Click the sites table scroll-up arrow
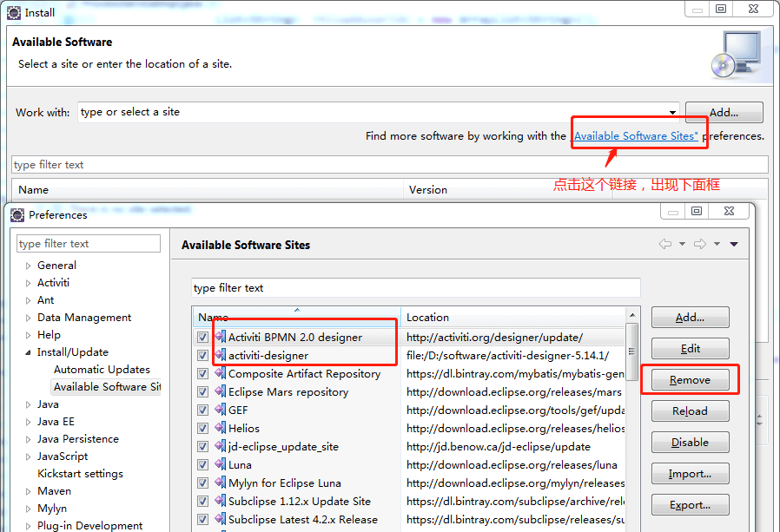 pos(631,315)
